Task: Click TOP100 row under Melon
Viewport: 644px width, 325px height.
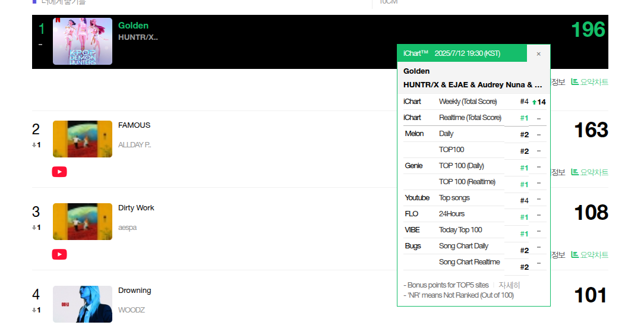Action: click(475, 150)
